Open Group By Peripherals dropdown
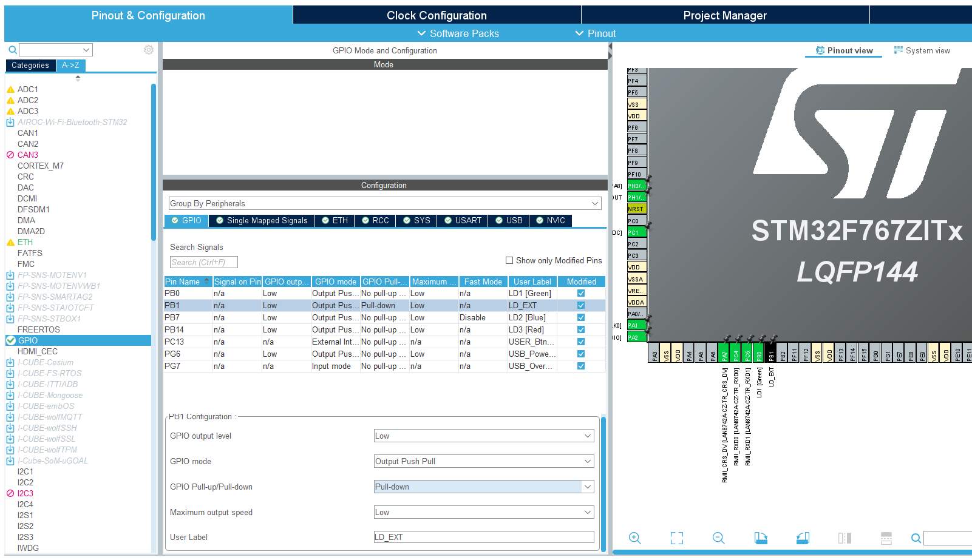The image size is (972, 560). (x=385, y=203)
